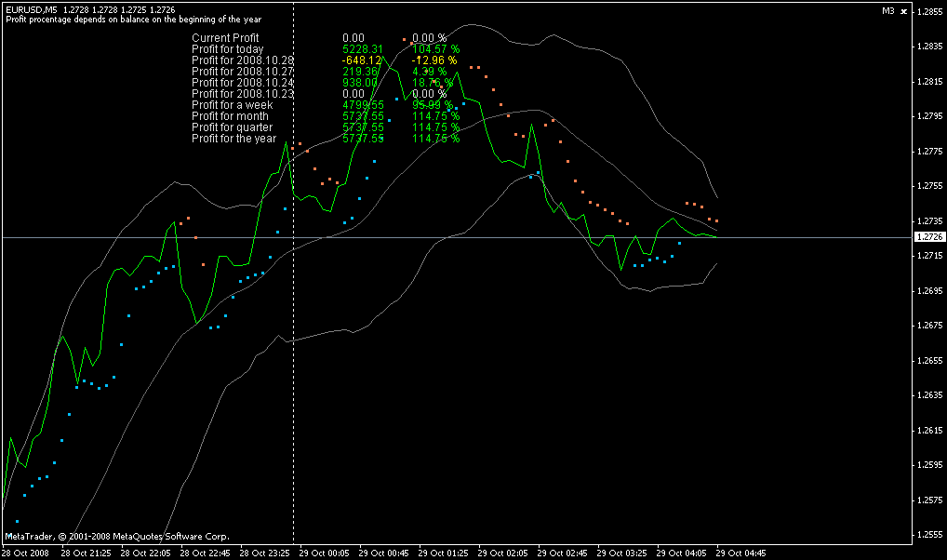Select the 'Profit for a week' label
This screenshot has width=947, height=560.
click(x=233, y=105)
